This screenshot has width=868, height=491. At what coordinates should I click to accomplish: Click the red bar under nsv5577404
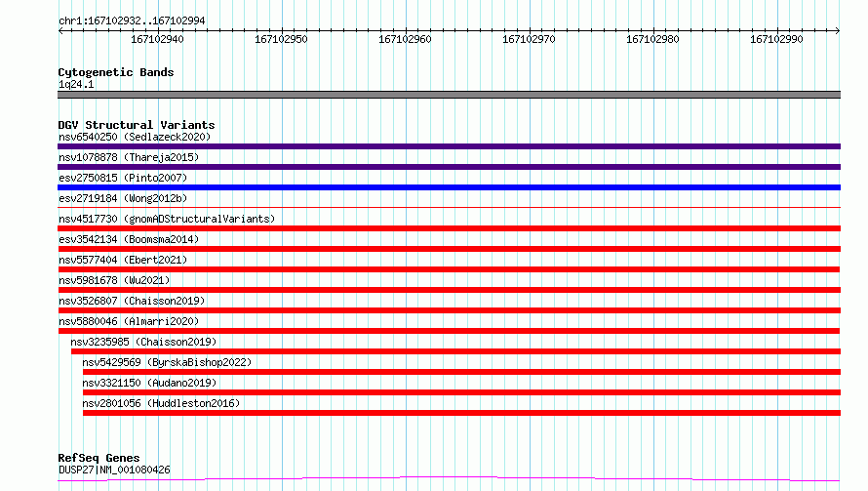point(449,269)
